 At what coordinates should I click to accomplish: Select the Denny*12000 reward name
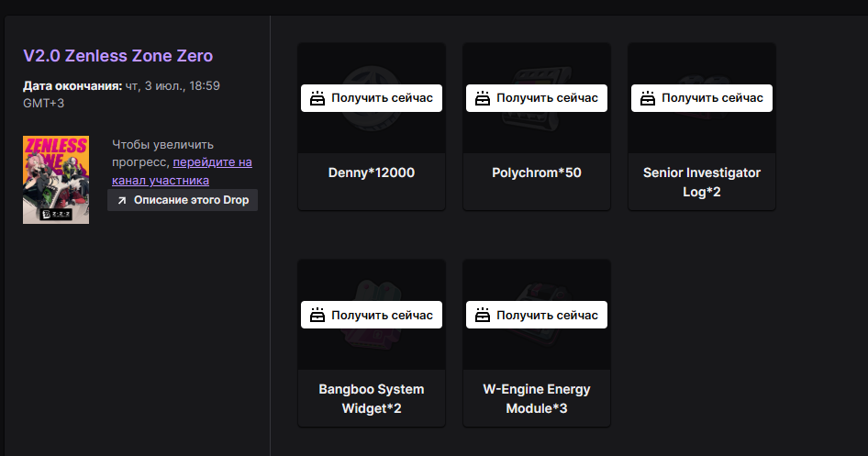372,172
